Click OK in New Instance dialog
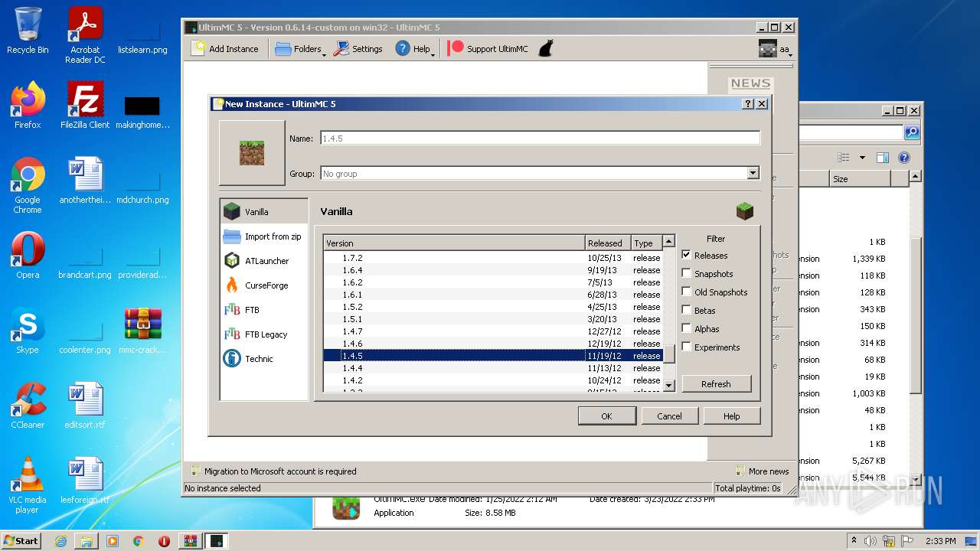Viewport: 980px width, 551px height. 606,416
